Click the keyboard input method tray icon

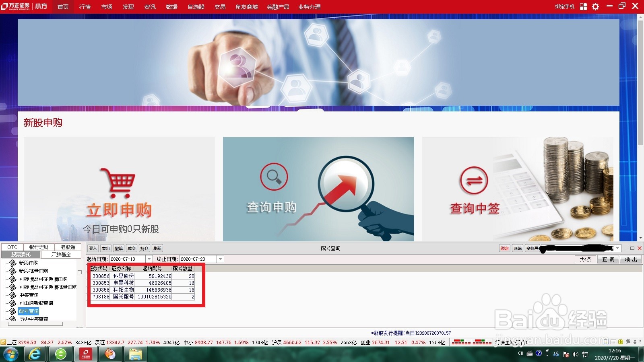[x=530, y=354]
